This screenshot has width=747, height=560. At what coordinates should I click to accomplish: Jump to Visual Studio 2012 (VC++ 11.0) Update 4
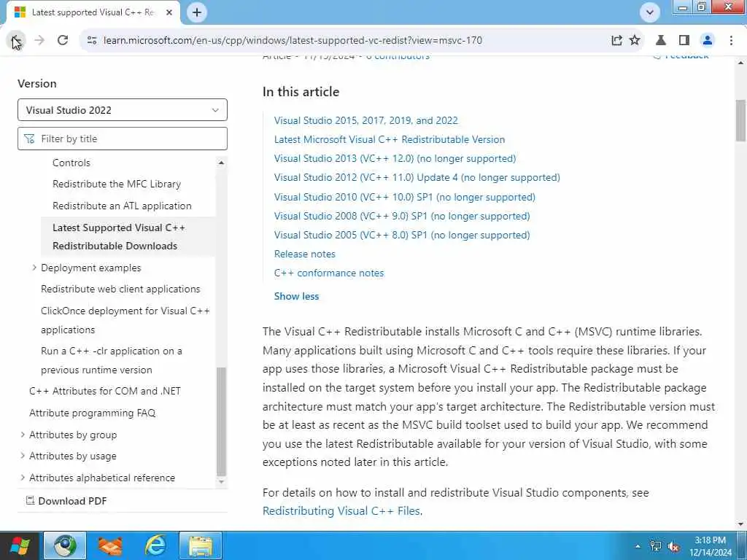pyautogui.click(x=417, y=178)
